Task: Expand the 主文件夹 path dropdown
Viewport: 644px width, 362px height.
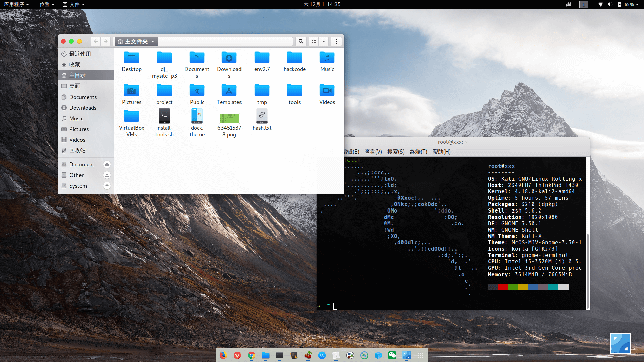Action: (153, 41)
